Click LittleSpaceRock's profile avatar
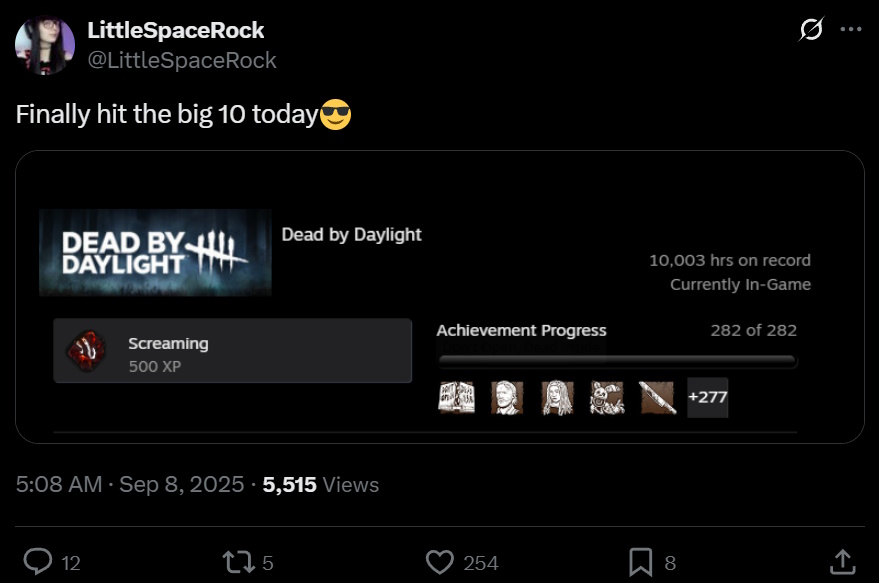879x583 pixels. 45,46
